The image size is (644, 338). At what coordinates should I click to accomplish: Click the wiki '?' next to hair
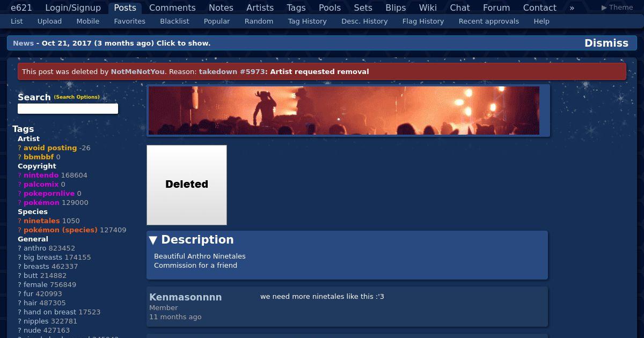(x=19, y=303)
